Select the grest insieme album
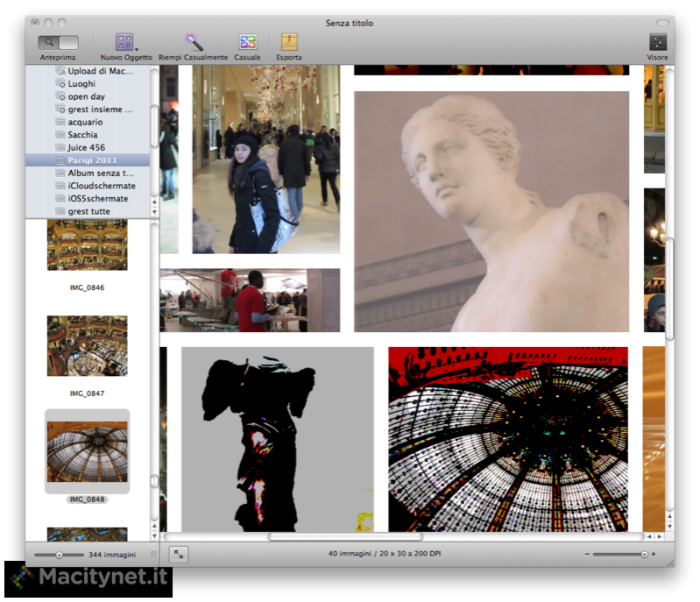700x602 pixels. point(88,110)
